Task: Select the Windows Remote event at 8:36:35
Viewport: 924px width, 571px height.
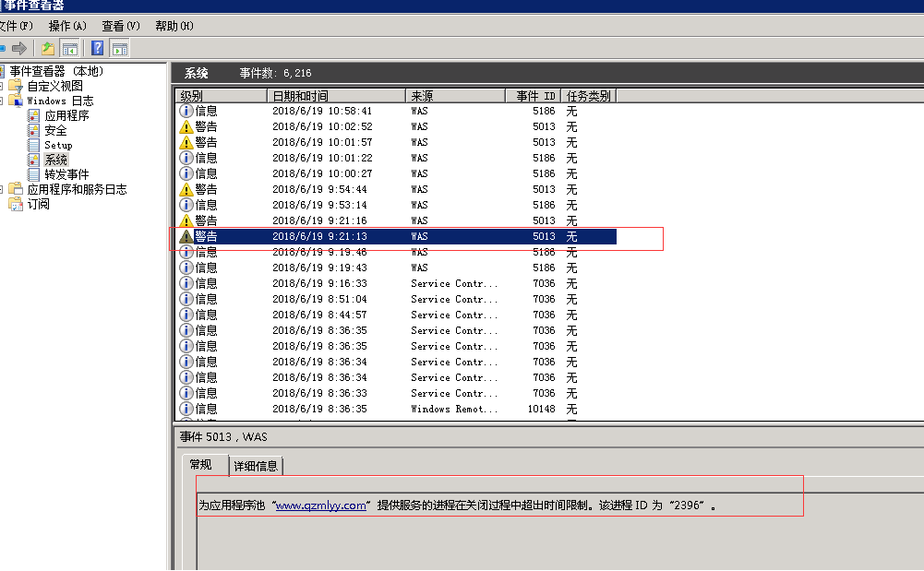Action: pyautogui.click(x=453, y=409)
